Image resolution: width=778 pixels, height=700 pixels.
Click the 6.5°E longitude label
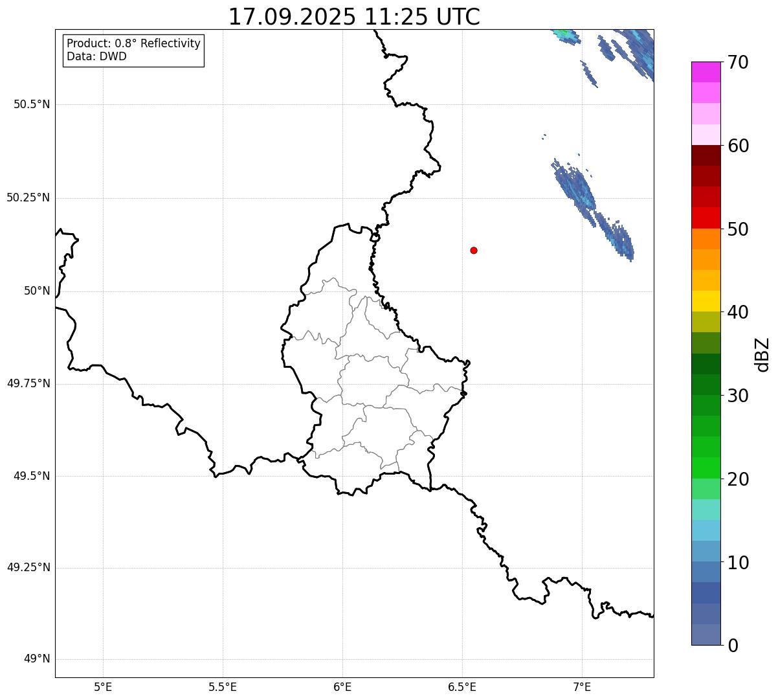(462, 686)
